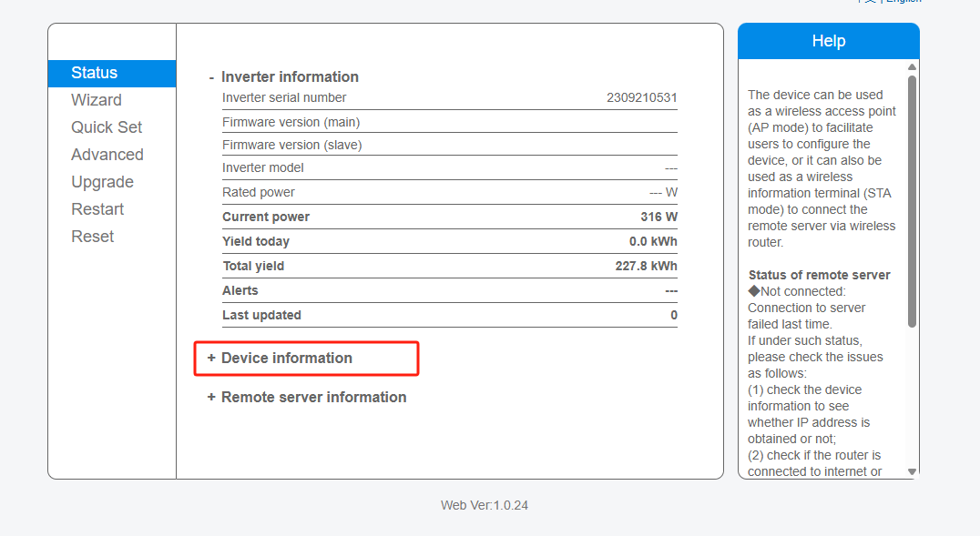The width and height of the screenshot is (980, 536).
Task: Click the blue Help panel header
Action: point(828,42)
